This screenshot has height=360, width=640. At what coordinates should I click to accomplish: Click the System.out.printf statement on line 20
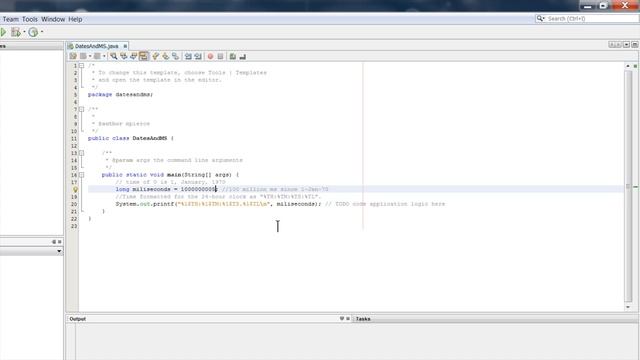click(218, 204)
